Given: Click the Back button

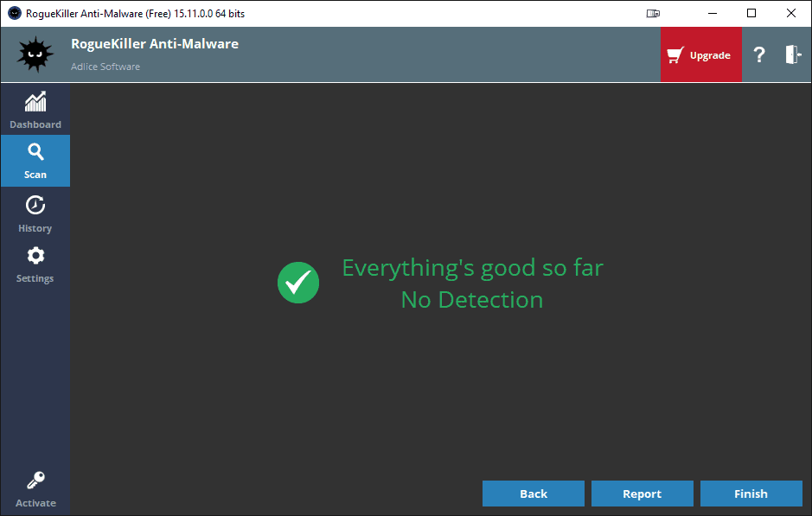Looking at the screenshot, I should coord(534,494).
